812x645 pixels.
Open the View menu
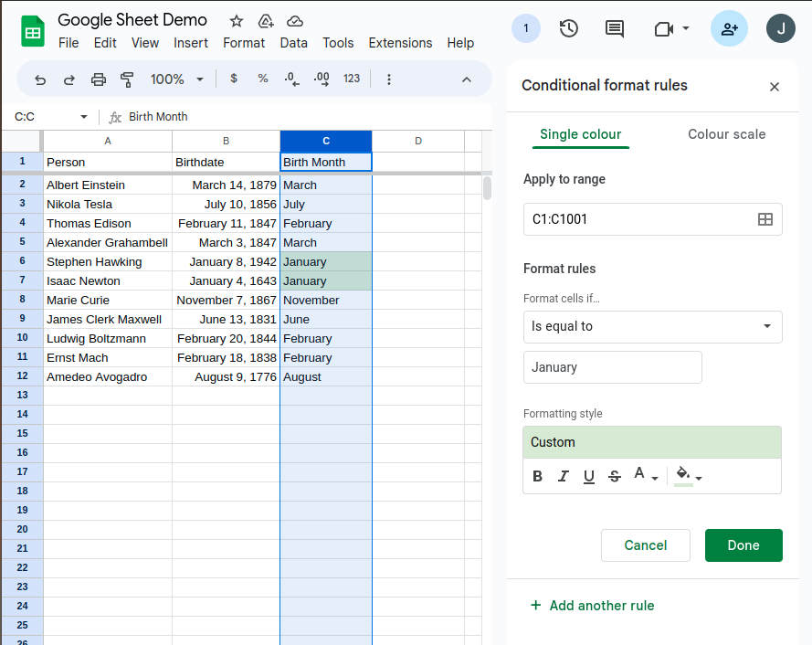coord(145,43)
